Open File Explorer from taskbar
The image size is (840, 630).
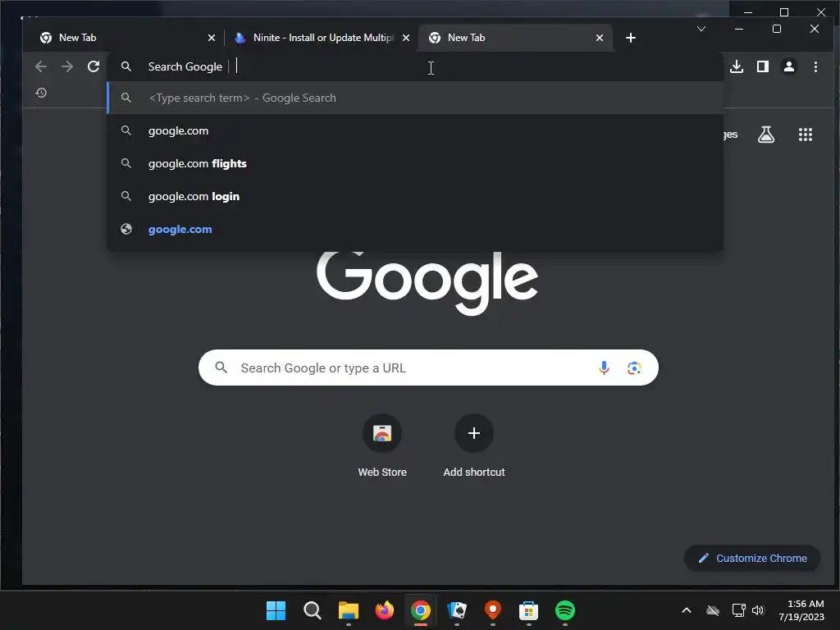point(348,610)
